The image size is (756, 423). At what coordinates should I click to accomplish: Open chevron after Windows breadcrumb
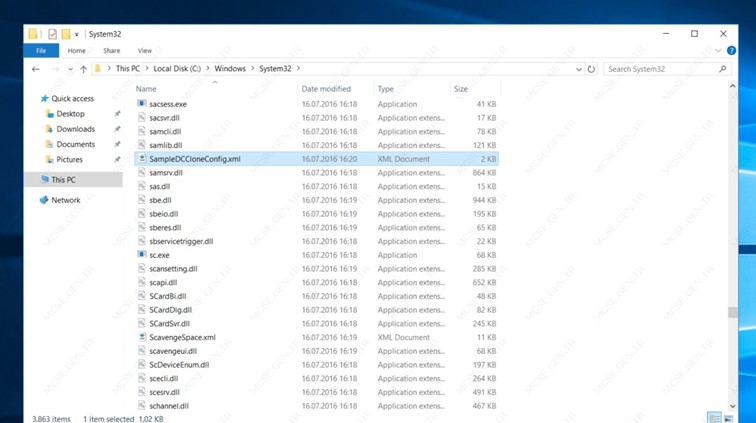(x=253, y=68)
